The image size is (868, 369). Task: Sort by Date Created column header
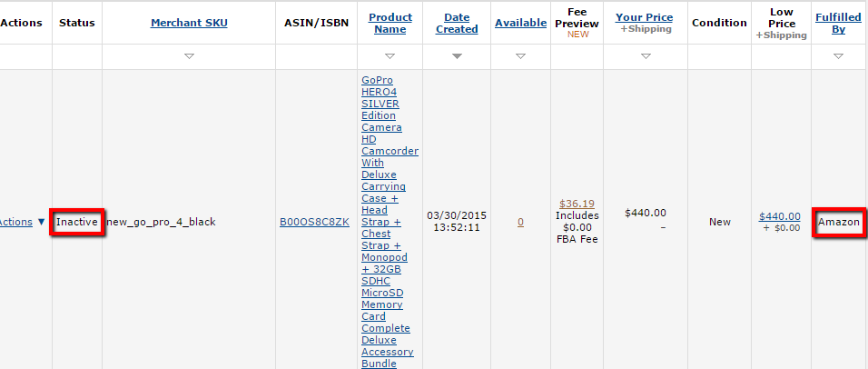(457, 24)
